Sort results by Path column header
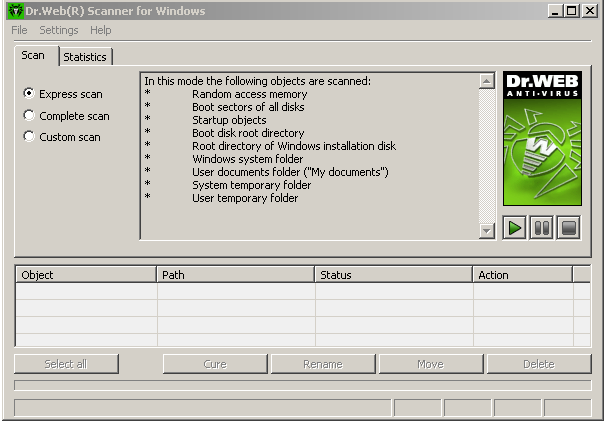 235,275
